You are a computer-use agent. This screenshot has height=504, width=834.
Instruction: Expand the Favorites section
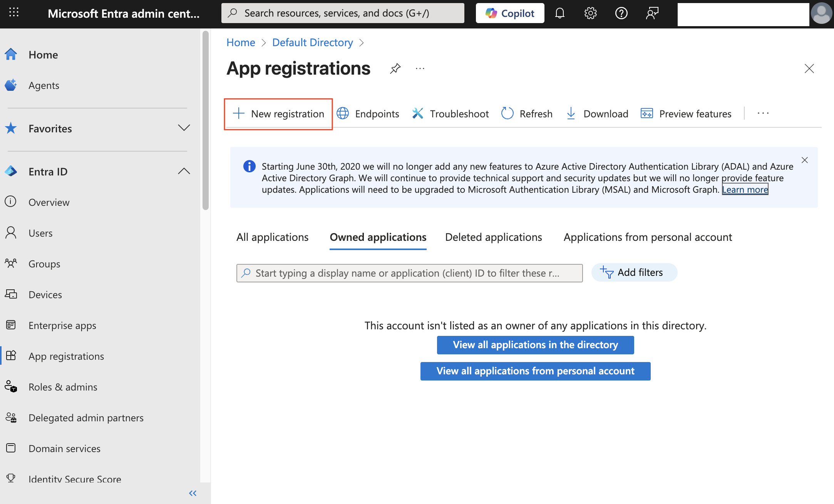184,128
